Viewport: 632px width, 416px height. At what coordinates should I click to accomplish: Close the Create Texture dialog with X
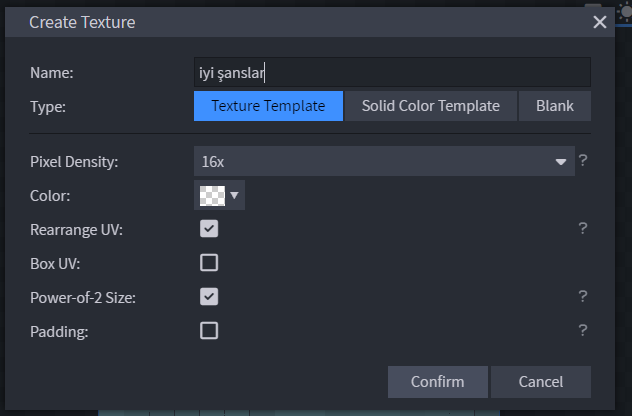[x=600, y=21]
